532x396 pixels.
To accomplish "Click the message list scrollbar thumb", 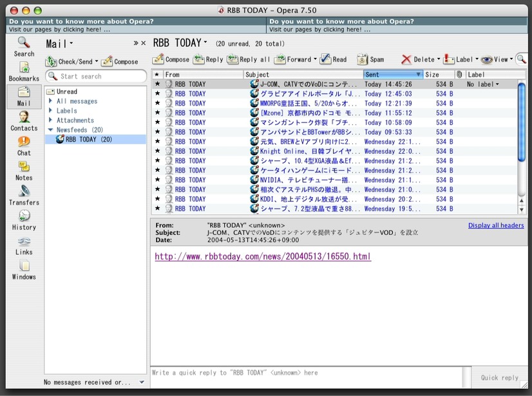I will click(x=522, y=122).
